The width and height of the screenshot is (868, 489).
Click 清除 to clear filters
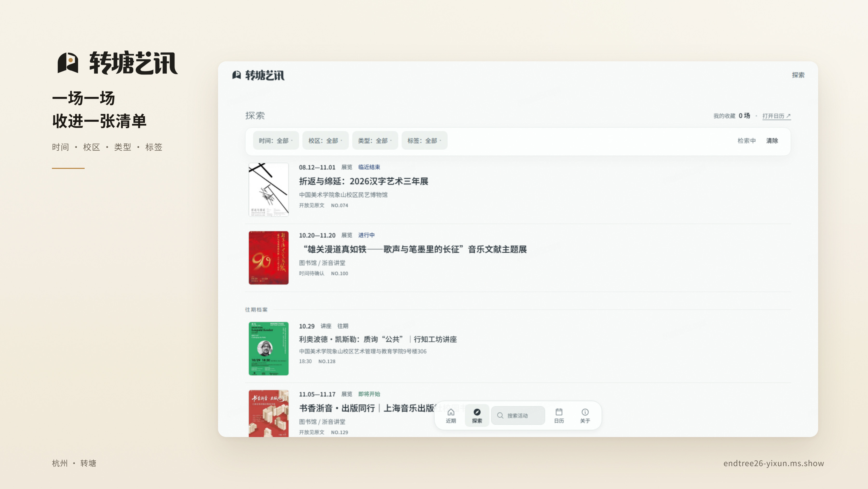tap(772, 141)
